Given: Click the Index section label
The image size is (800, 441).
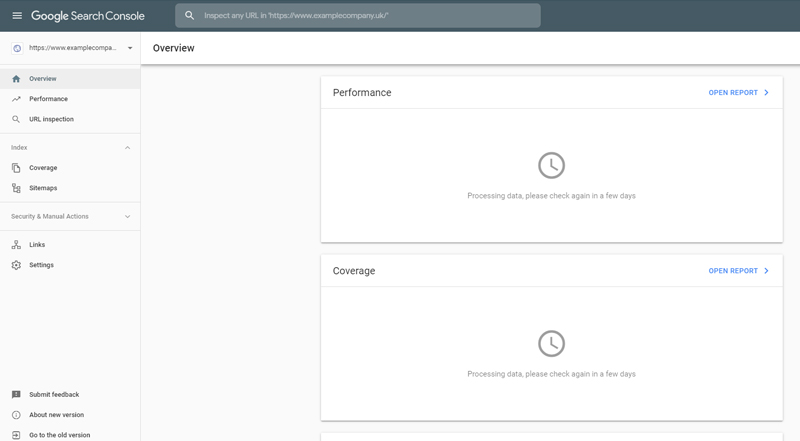Looking at the screenshot, I should [19, 148].
